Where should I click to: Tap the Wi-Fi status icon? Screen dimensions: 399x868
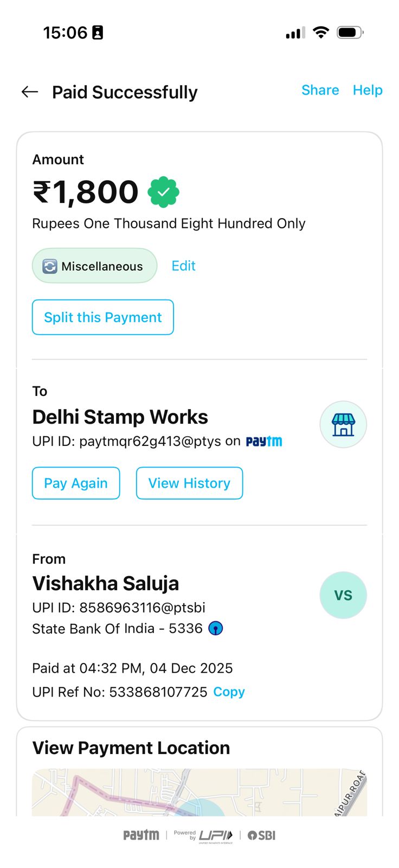[321, 33]
